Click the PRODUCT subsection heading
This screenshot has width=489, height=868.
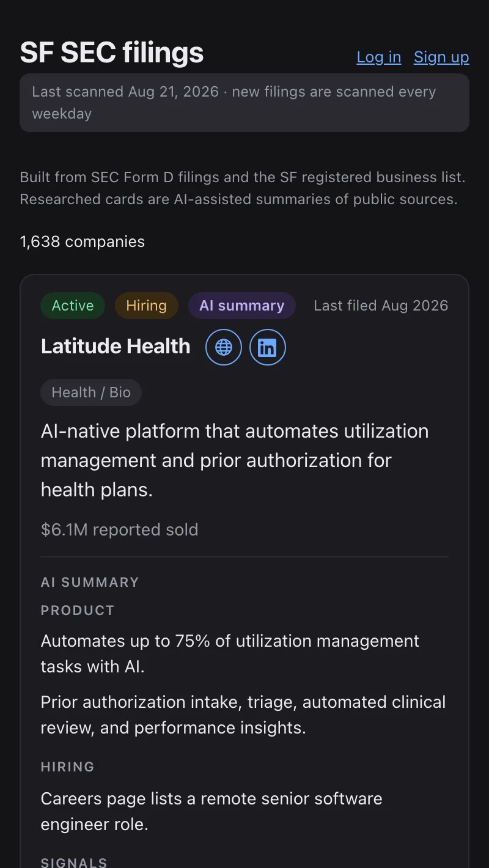pos(78,610)
